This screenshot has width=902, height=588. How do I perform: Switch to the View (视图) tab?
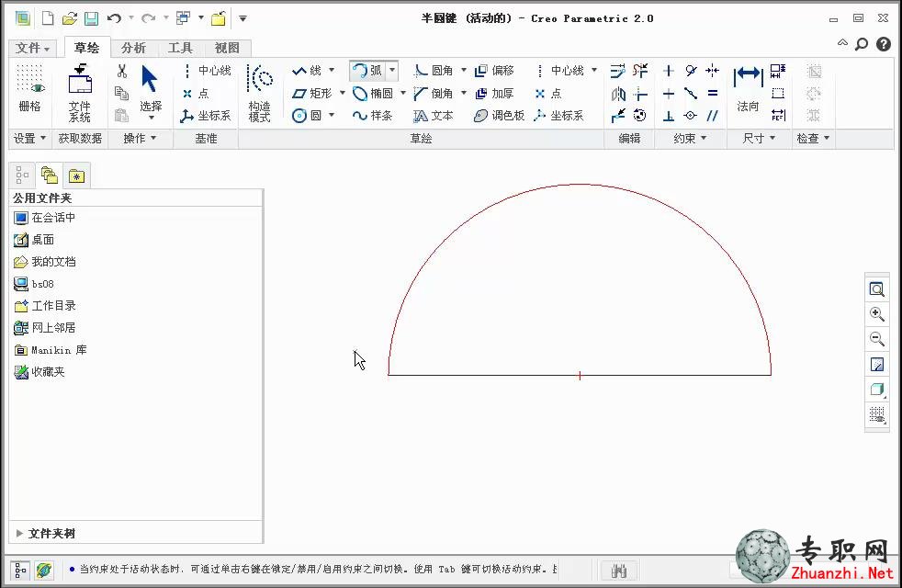coord(227,48)
